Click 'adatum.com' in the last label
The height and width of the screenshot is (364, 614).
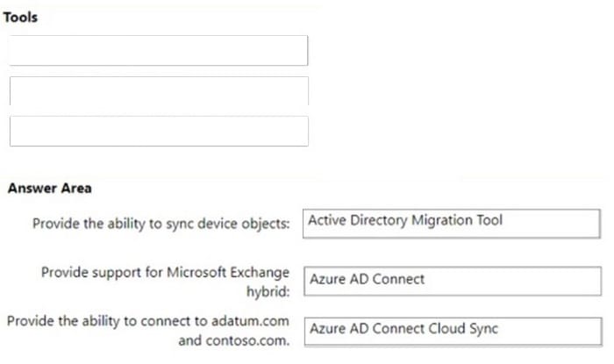250,321
